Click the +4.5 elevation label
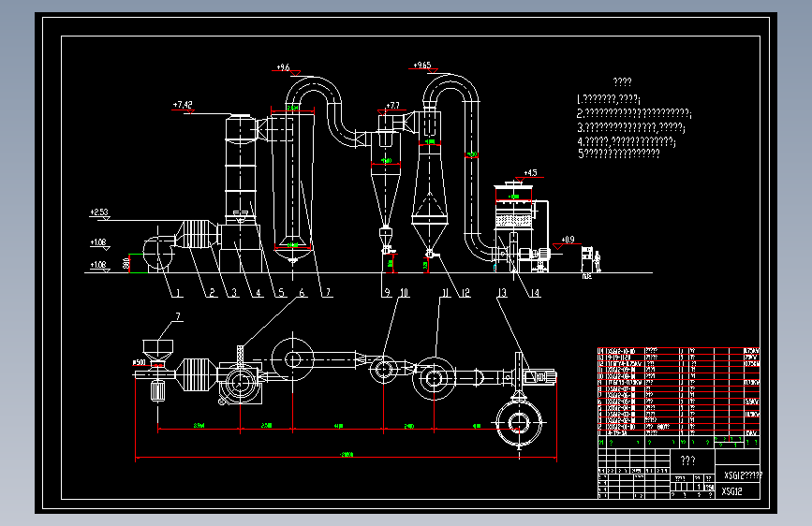The width and height of the screenshot is (812, 526). [x=530, y=173]
